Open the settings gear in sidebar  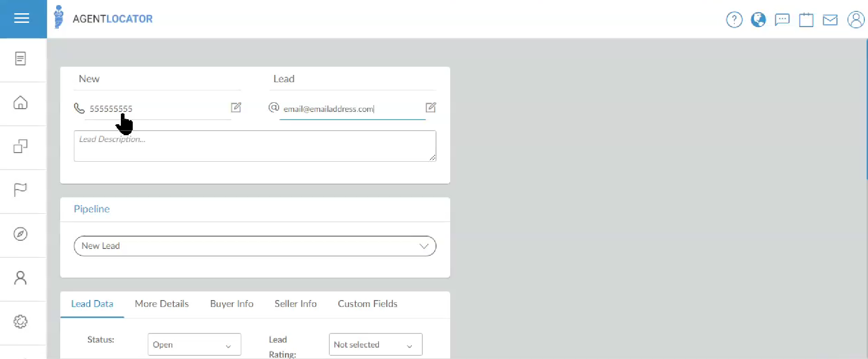click(21, 322)
